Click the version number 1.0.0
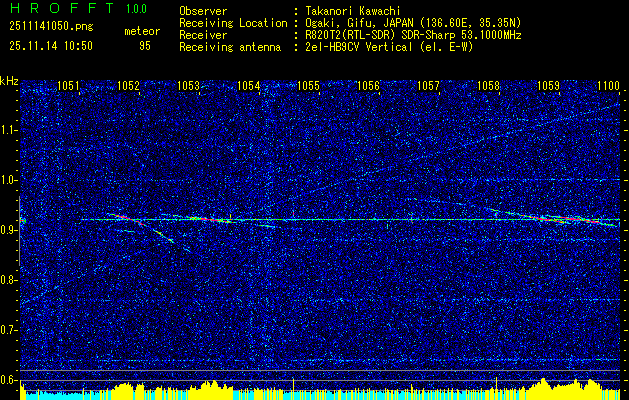The width and height of the screenshot is (629, 400). pyautogui.click(x=136, y=9)
